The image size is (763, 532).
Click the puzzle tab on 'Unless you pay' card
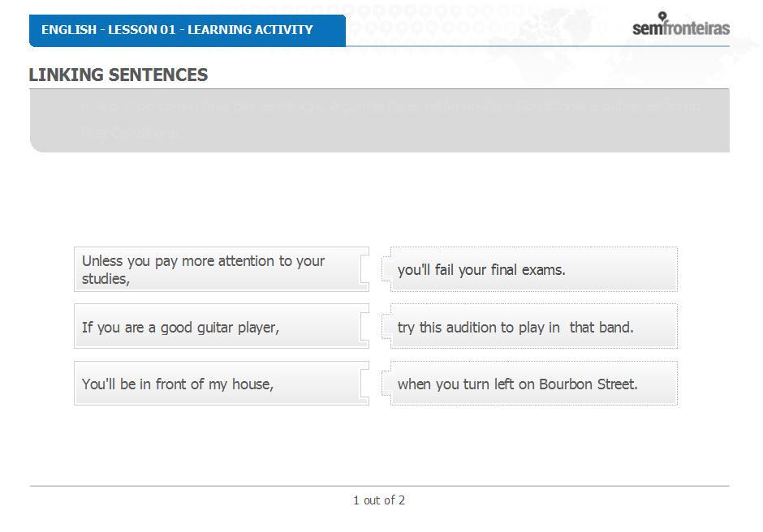(364, 269)
